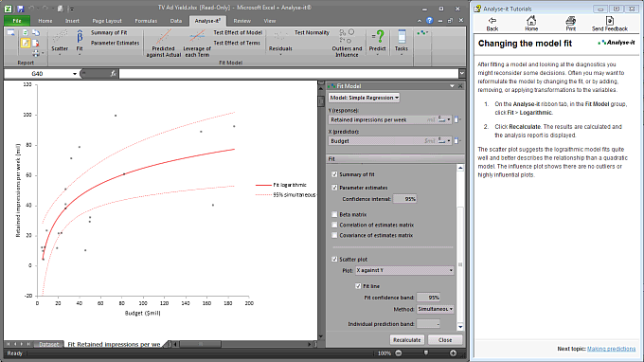This screenshot has height=362, width=644.
Task: Toggle the Fit line checkbox
Action: tap(358, 286)
